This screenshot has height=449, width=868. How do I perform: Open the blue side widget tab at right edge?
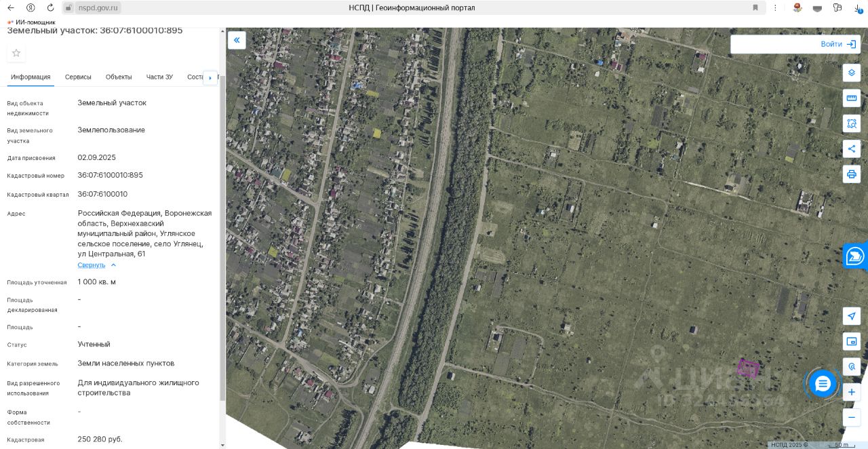(x=856, y=256)
